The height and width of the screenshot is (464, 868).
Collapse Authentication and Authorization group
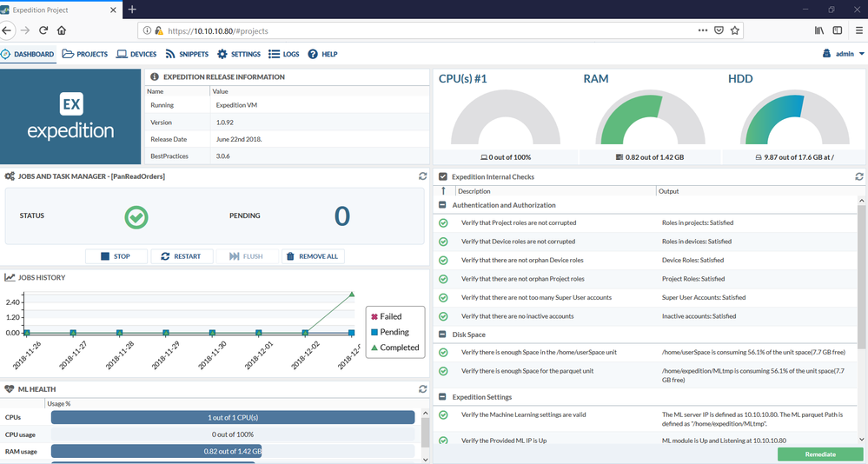[x=443, y=205]
